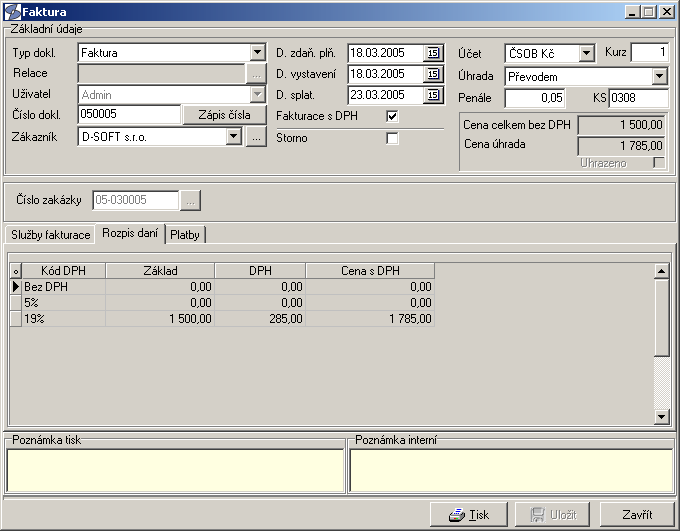Select the Bez DPH row indicator arrow
Image resolution: width=680 pixels, height=531 pixels.
pyautogui.click(x=15, y=287)
